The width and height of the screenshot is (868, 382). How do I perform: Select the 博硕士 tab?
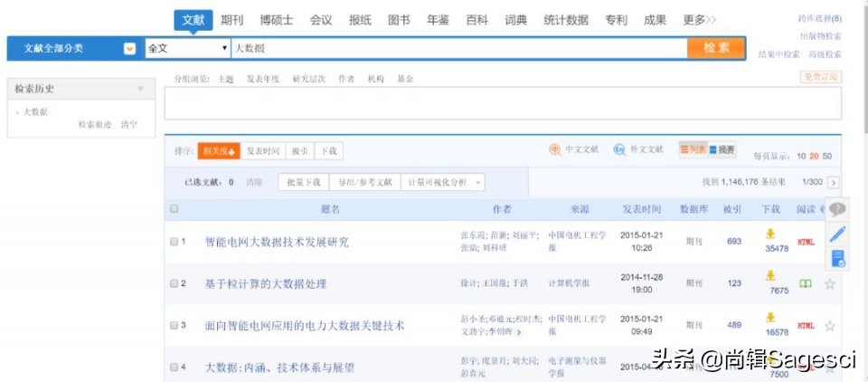pos(277,20)
